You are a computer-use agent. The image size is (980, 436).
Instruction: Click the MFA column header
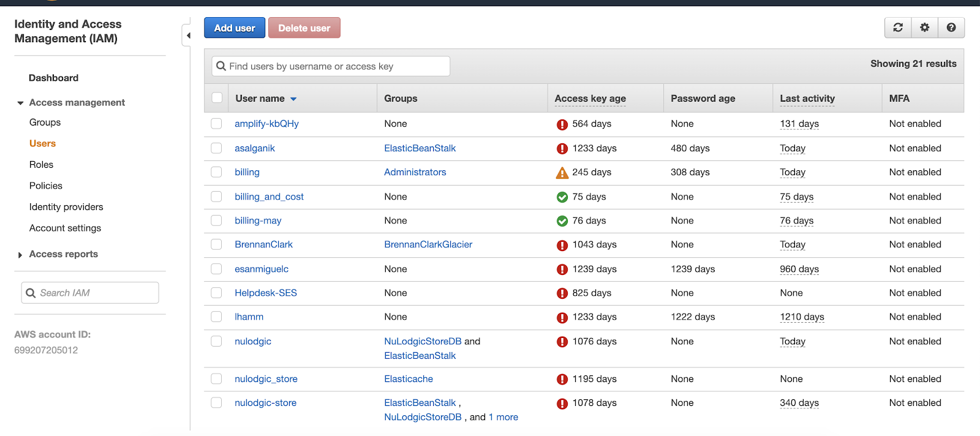coord(899,98)
